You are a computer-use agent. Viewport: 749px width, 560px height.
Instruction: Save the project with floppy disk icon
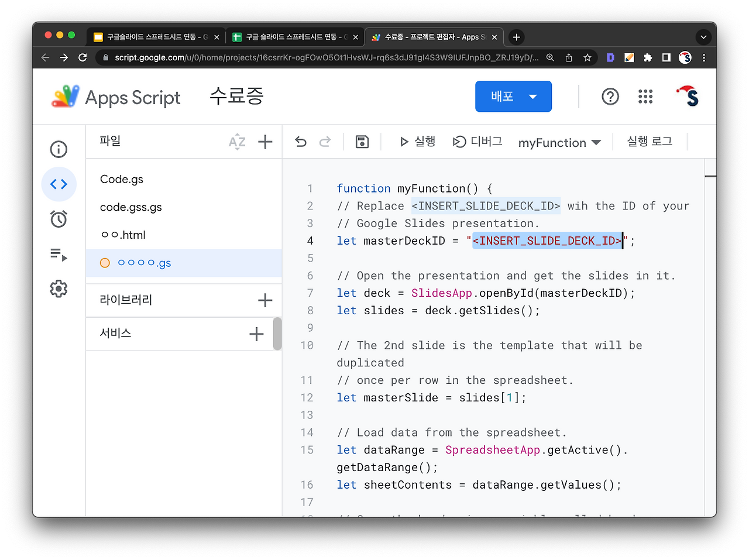pos(362,142)
